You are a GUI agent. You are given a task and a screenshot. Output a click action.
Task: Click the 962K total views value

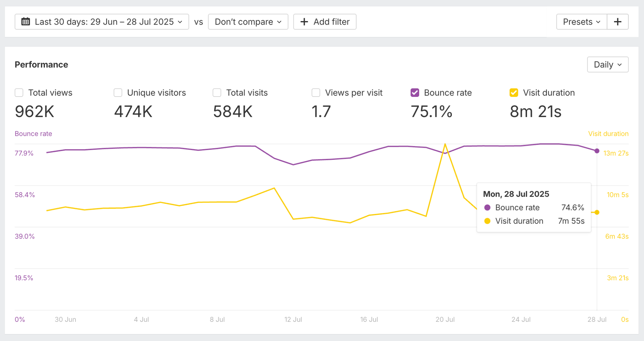click(34, 111)
